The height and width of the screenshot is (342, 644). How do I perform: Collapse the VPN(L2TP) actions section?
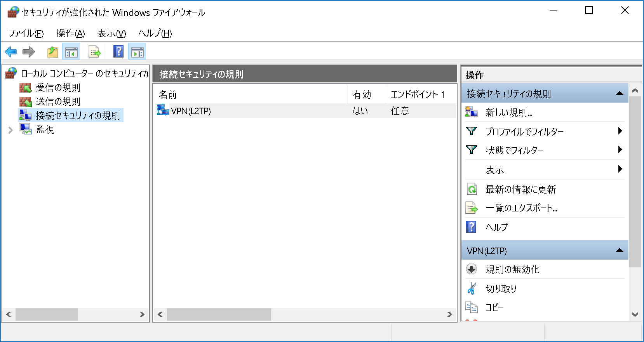pyautogui.click(x=620, y=250)
